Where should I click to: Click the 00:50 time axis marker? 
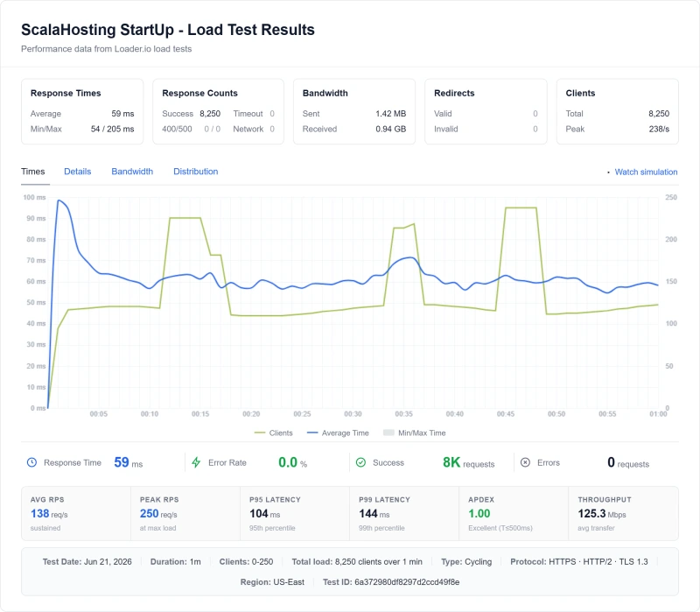point(556,414)
